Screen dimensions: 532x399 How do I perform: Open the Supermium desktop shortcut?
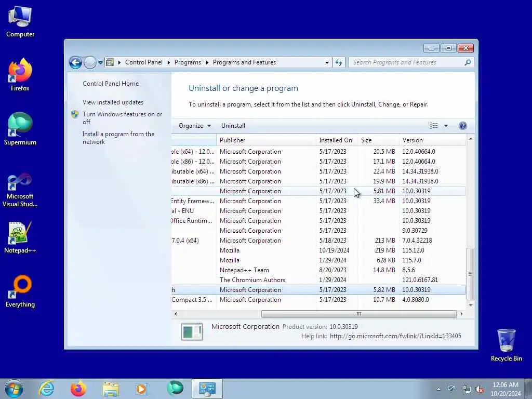[x=20, y=129]
